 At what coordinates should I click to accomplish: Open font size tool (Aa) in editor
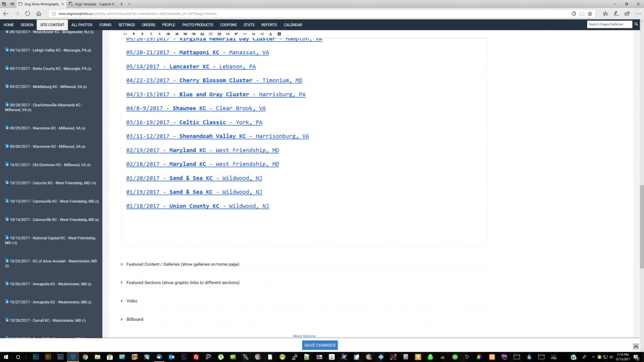click(x=253, y=34)
